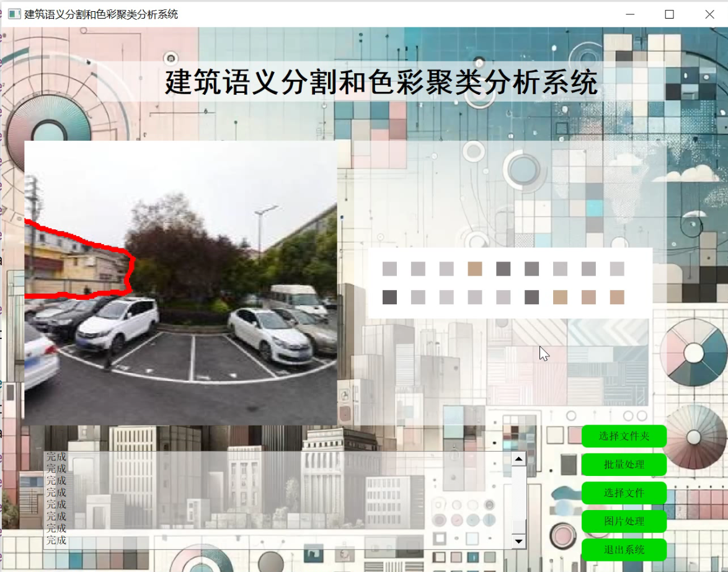This screenshot has height=572, width=728.
Task: Click the 建筑语义分割和色彩聚类分析系统 heading
Action: (381, 82)
